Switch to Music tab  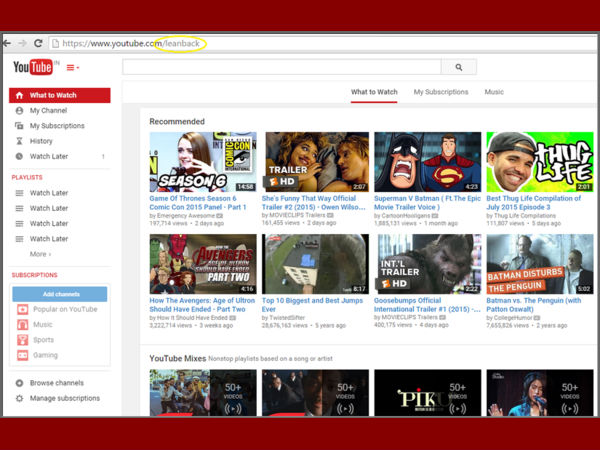pos(494,92)
